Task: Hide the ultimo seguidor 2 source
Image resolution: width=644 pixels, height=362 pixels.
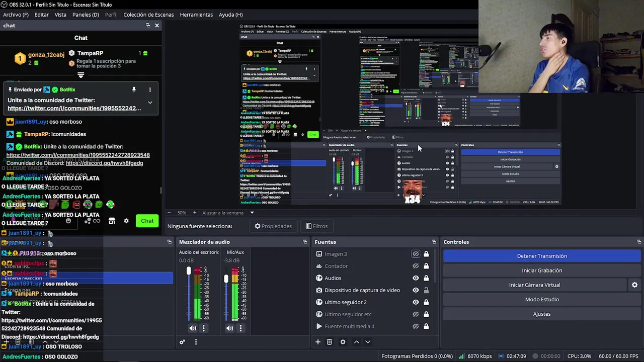Action: pyautogui.click(x=416, y=302)
